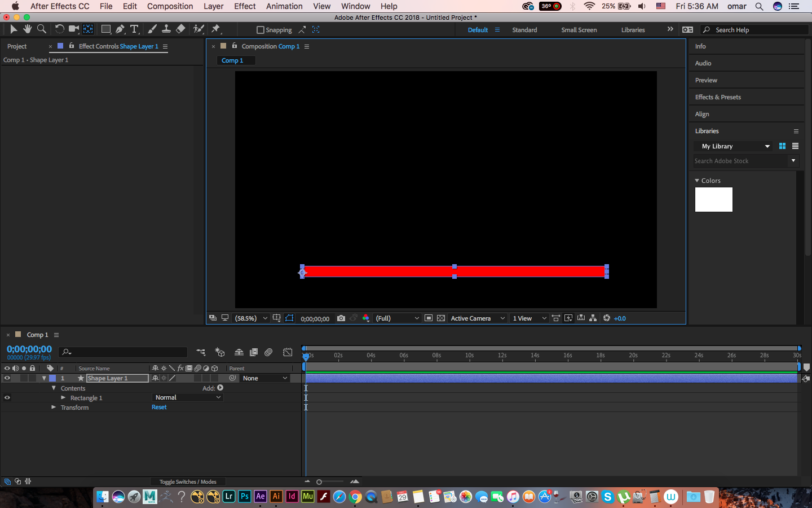Hide Shape Layer 1 with its eye icon
The image size is (812, 508).
[7, 378]
